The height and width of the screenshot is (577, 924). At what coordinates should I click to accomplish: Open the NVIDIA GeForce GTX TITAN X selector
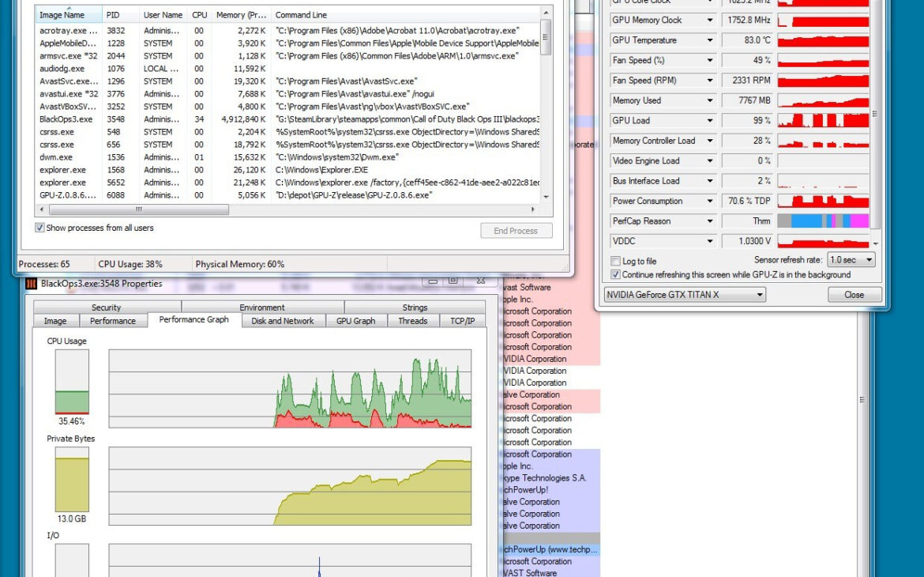(x=685, y=295)
